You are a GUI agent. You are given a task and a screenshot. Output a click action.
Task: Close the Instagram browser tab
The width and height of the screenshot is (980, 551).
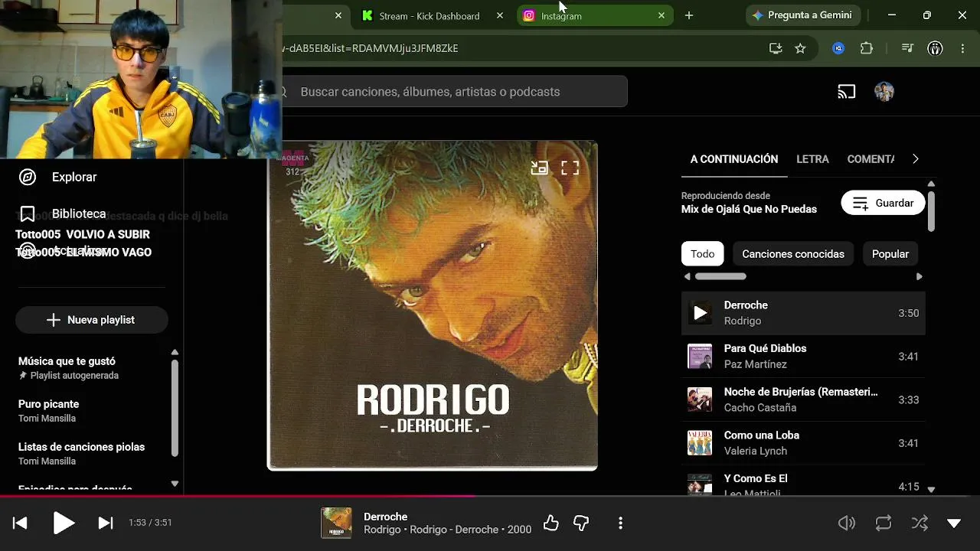click(661, 15)
